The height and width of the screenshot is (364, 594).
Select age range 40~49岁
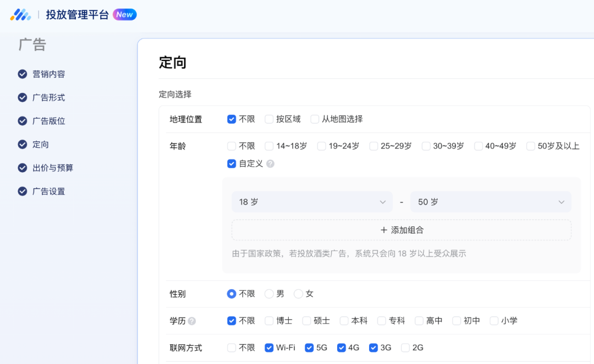[x=479, y=146]
